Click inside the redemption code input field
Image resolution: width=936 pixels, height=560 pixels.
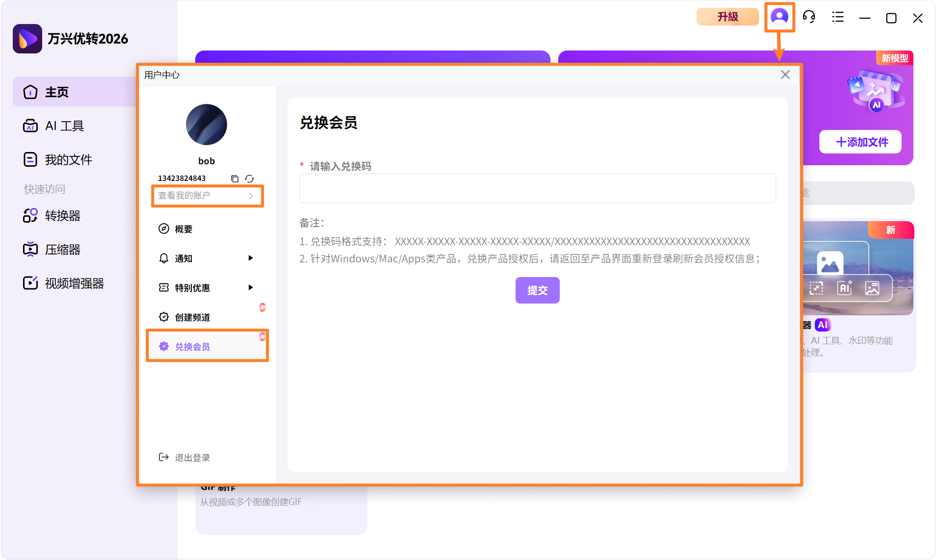pyautogui.click(x=537, y=188)
